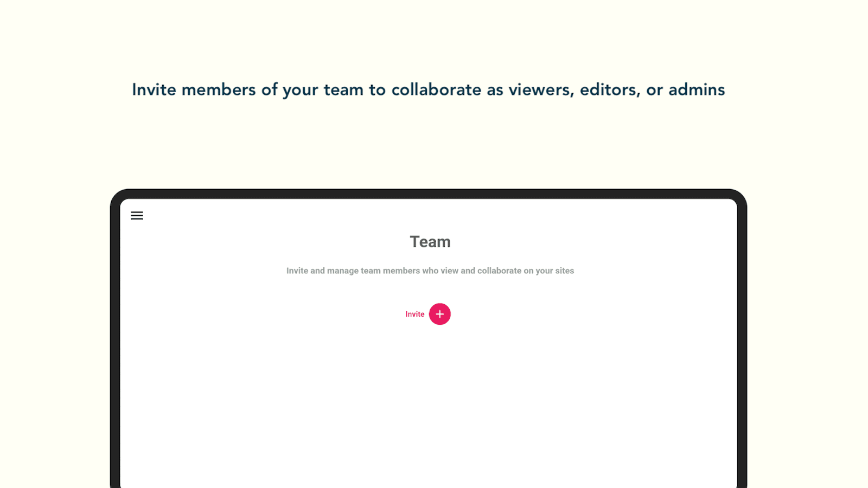Click the tablet's right black bezel

tap(742, 352)
